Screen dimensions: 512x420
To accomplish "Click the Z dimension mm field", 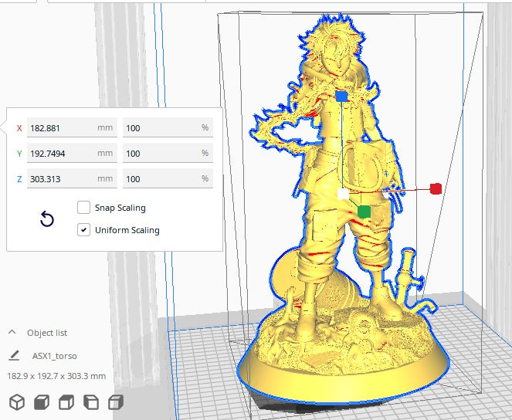I will [x=62, y=179].
